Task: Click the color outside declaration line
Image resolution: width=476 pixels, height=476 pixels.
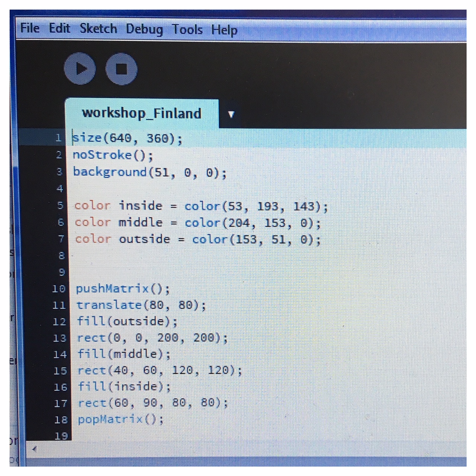Action: click(x=198, y=239)
